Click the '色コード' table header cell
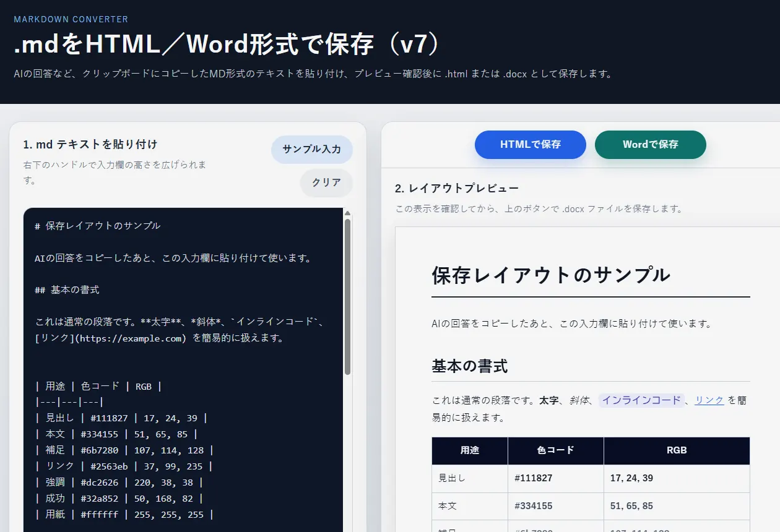This screenshot has width=780, height=532. tap(556, 450)
